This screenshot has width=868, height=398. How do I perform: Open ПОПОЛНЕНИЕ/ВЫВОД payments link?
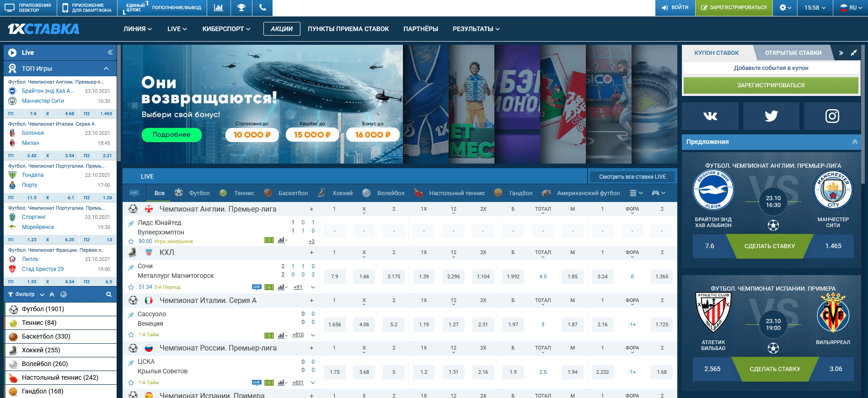177,8
